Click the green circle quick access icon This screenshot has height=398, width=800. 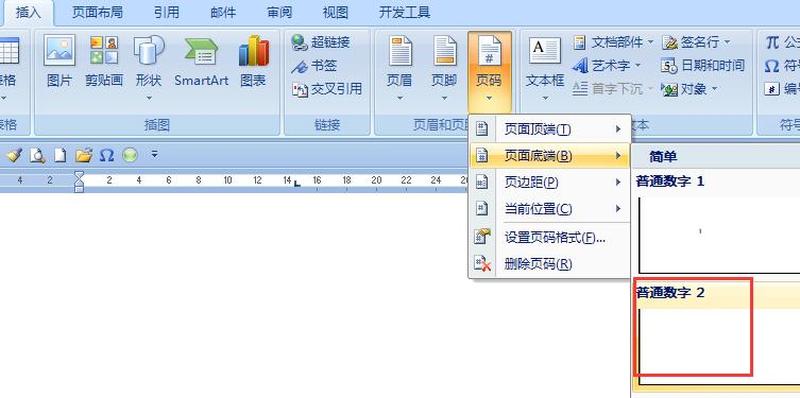coord(130,155)
